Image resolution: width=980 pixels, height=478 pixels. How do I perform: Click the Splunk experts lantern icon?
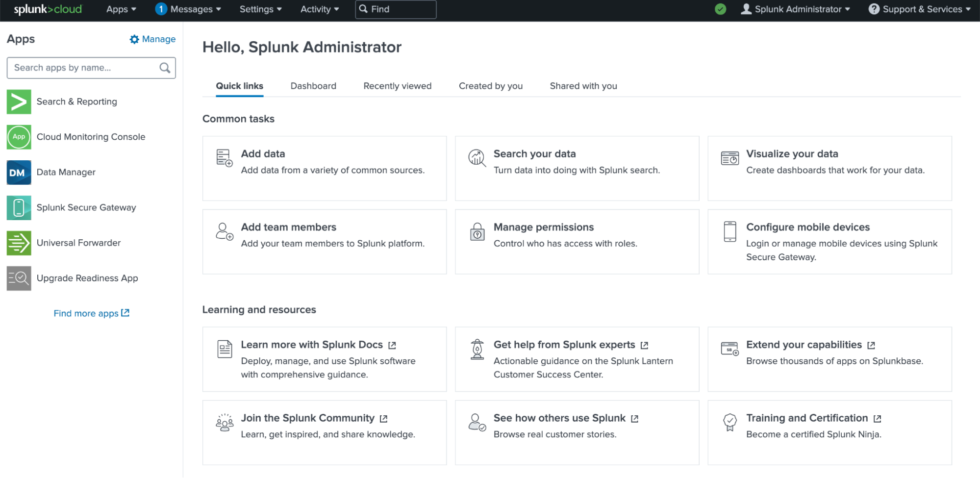click(477, 349)
